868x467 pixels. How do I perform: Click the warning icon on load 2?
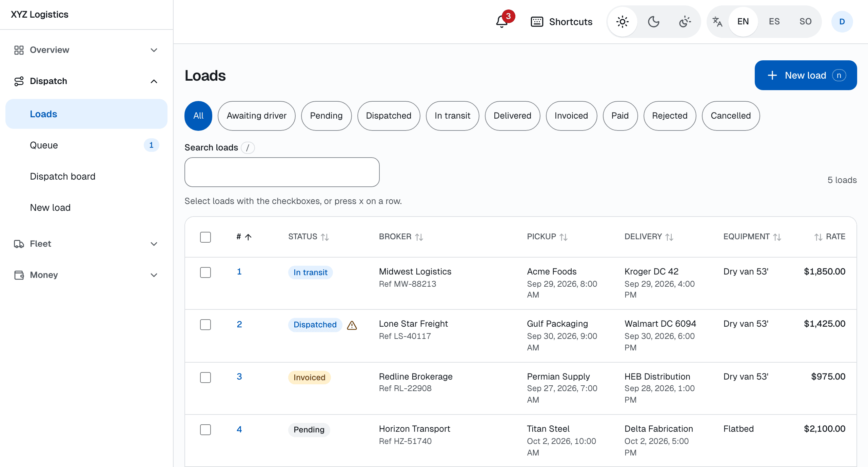[x=352, y=325]
